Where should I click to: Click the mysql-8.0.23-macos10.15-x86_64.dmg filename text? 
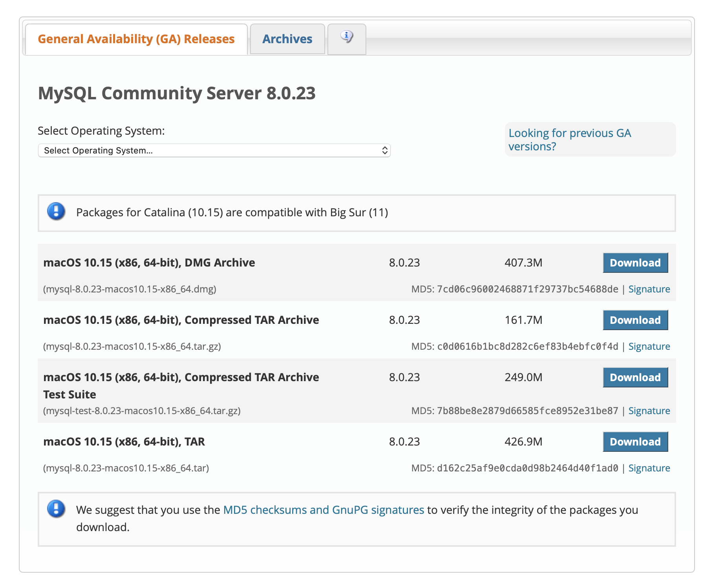pos(130,289)
